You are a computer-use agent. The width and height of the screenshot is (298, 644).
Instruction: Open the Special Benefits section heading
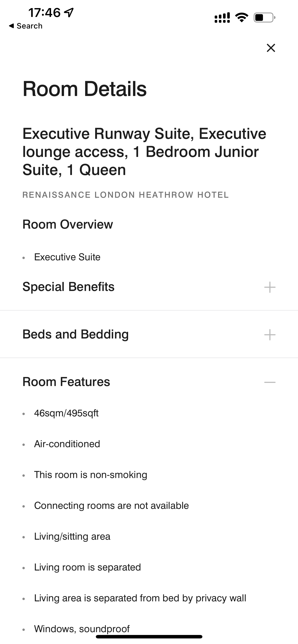68,287
